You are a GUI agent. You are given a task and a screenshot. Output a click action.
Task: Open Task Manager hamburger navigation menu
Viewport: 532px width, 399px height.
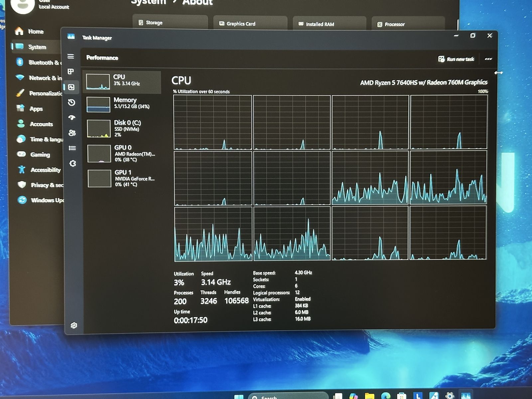coord(70,57)
